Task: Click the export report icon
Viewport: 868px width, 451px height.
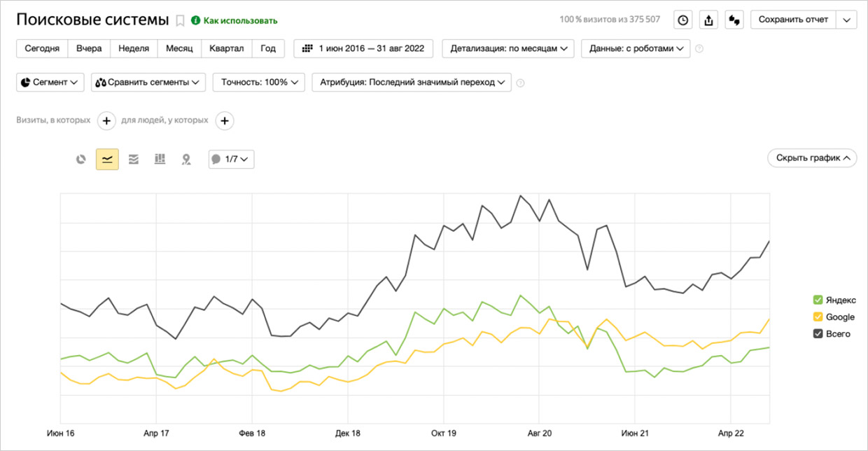Action: coord(708,20)
